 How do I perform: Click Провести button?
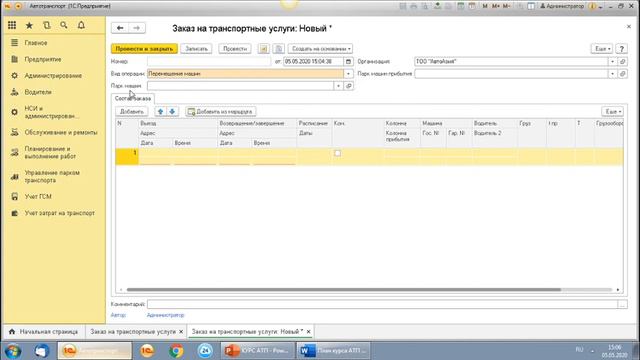[235, 49]
